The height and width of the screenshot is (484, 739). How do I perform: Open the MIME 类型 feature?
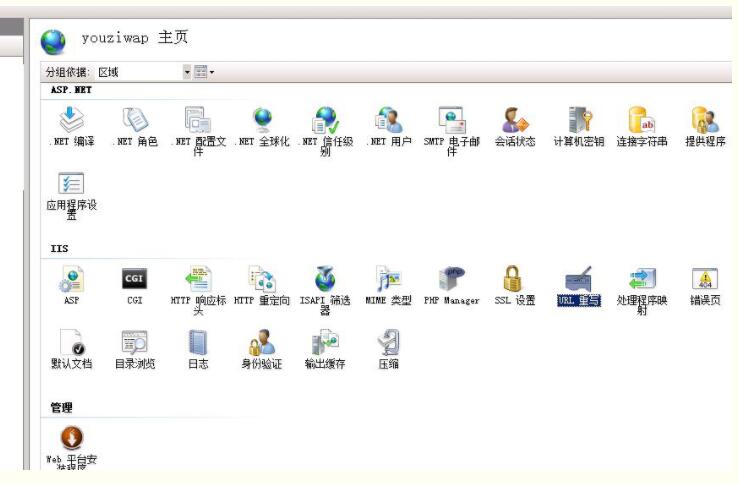pyautogui.click(x=389, y=285)
